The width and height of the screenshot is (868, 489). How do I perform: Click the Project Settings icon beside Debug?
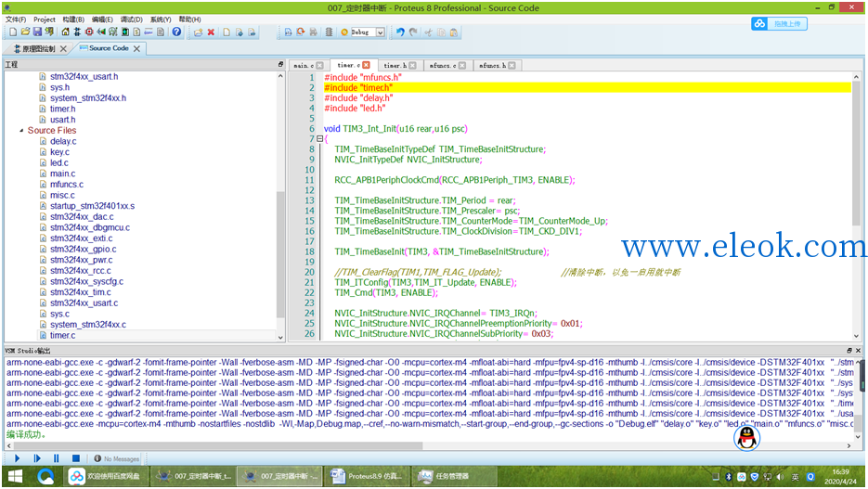(x=344, y=32)
